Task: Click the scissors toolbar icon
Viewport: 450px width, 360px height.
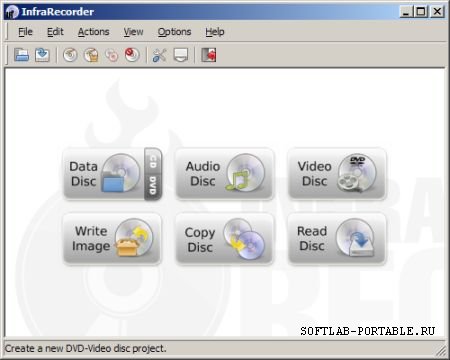Action: tap(160, 55)
